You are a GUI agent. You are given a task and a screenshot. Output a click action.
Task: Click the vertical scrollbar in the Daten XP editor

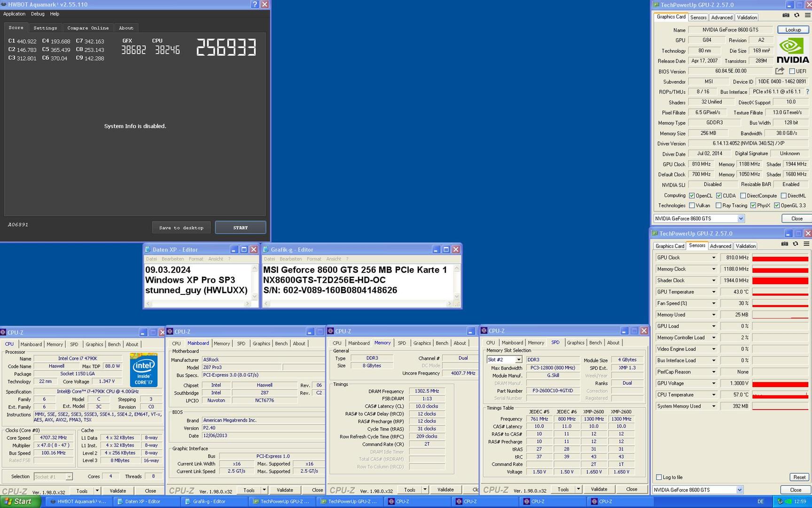tap(255, 282)
